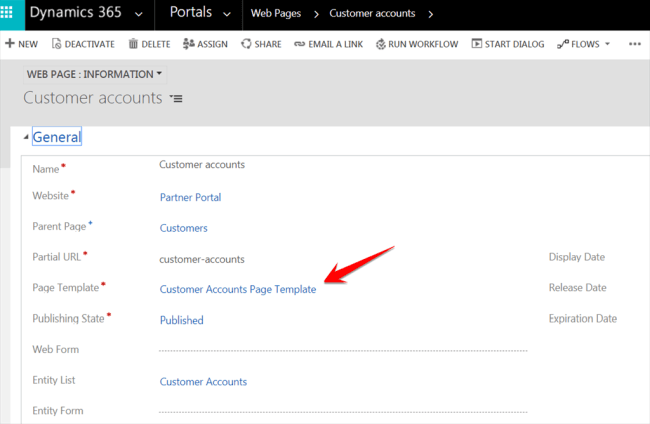Viewport: 650px width, 424px height.
Task: Click the Run Workflow gear icon
Action: click(x=381, y=44)
